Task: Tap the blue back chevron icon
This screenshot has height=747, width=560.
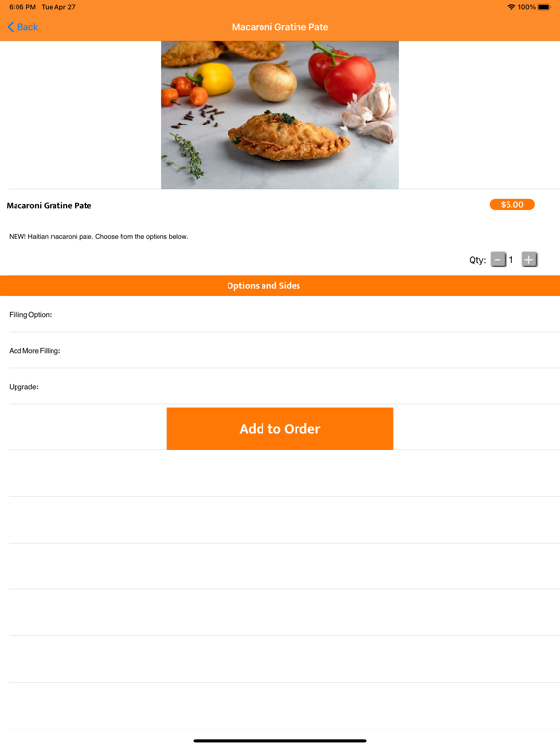Action: 11,27
